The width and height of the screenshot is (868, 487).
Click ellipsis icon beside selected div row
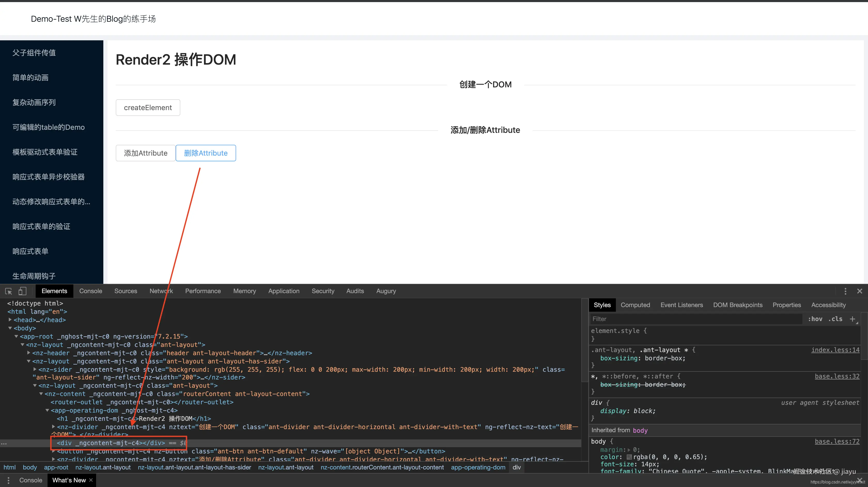point(4,443)
